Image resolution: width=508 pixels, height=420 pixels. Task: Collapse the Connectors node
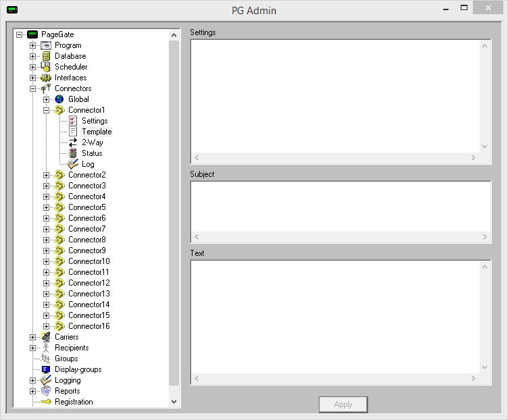[32, 88]
